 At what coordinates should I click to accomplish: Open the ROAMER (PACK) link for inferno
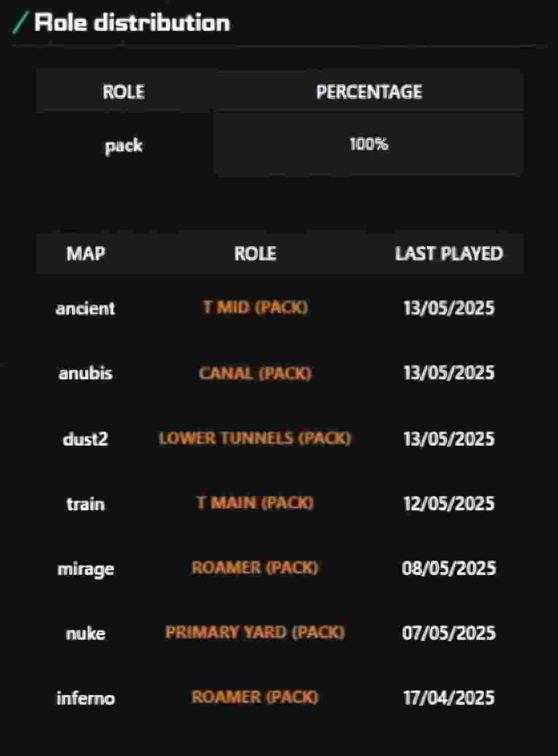point(255,697)
